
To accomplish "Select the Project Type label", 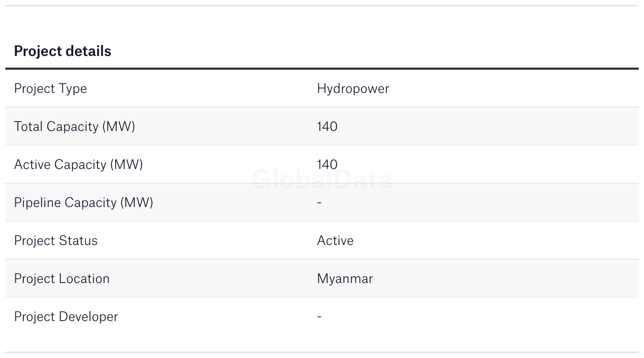I will point(50,88).
